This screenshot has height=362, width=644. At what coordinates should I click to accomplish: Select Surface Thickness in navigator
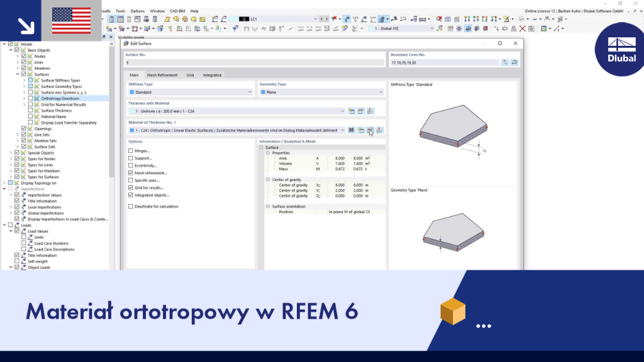56,111
